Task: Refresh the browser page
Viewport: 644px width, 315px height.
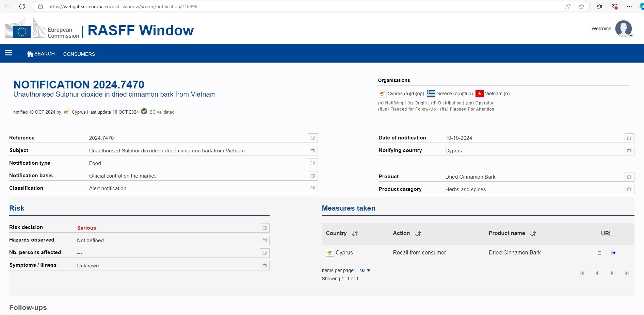Action: point(22,6)
